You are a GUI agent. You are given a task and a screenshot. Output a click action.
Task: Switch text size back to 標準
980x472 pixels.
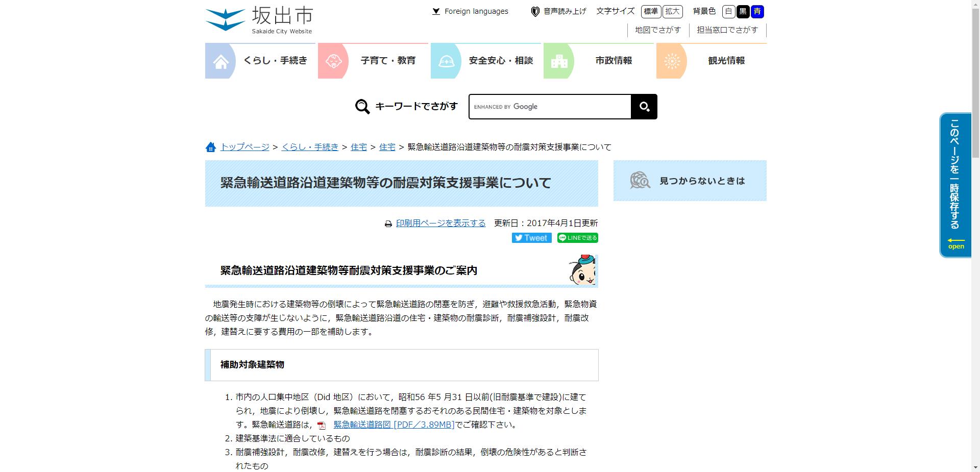(650, 11)
